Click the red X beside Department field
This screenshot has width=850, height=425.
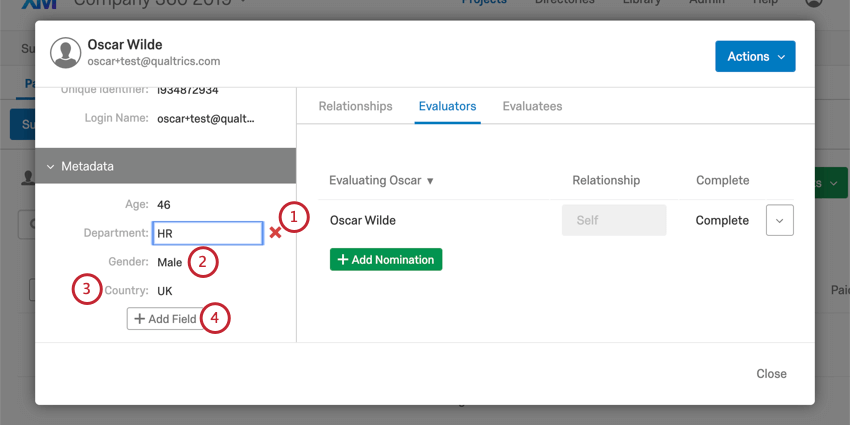pos(275,233)
